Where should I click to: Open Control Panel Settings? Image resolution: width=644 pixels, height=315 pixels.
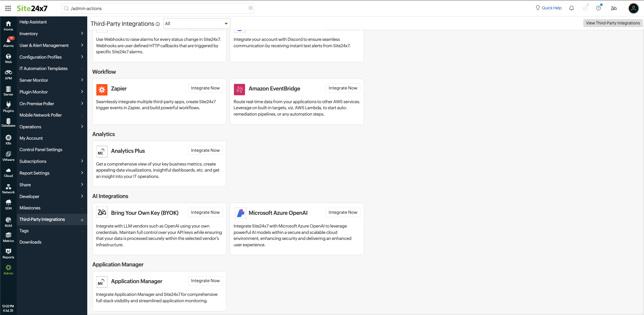52,149
